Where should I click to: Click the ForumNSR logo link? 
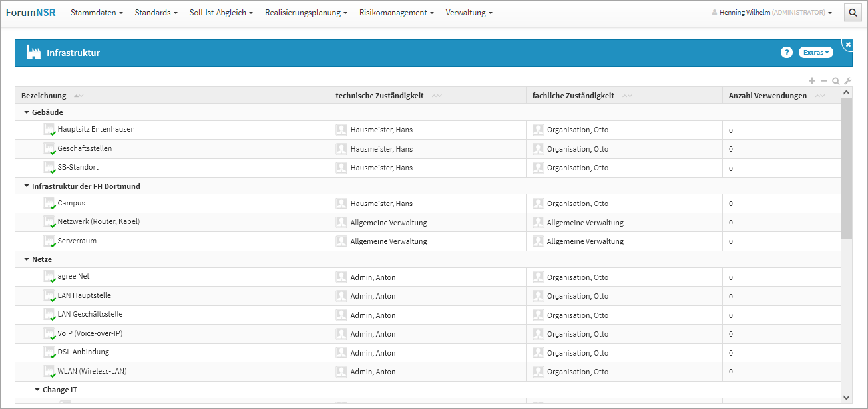31,13
